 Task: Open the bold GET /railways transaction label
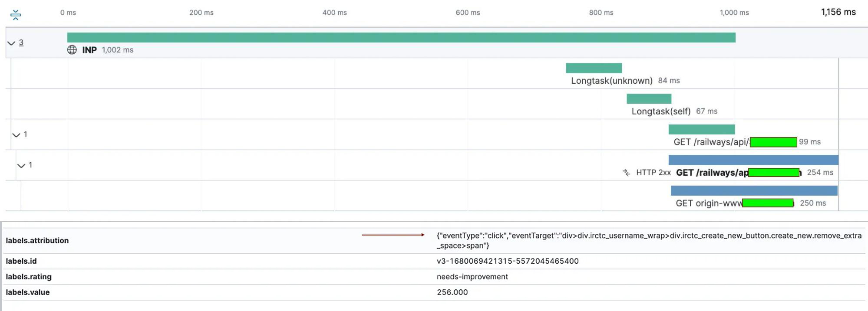point(712,173)
